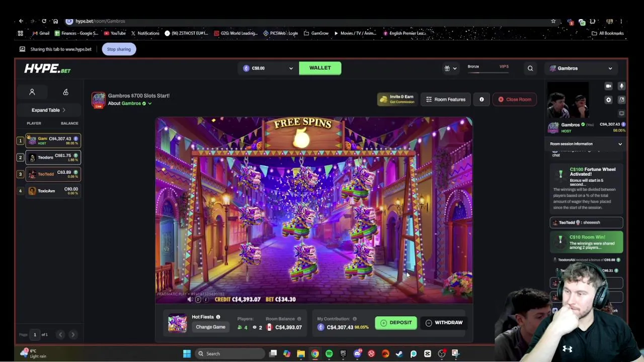
Task: Select player row ToxicAvn
Action: pos(53,191)
